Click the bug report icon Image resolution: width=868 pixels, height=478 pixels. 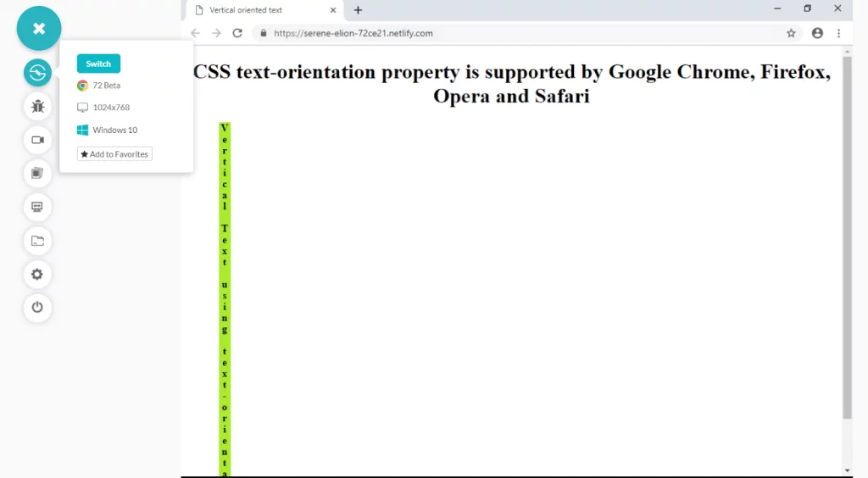pyautogui.click(x=37, y=106)
